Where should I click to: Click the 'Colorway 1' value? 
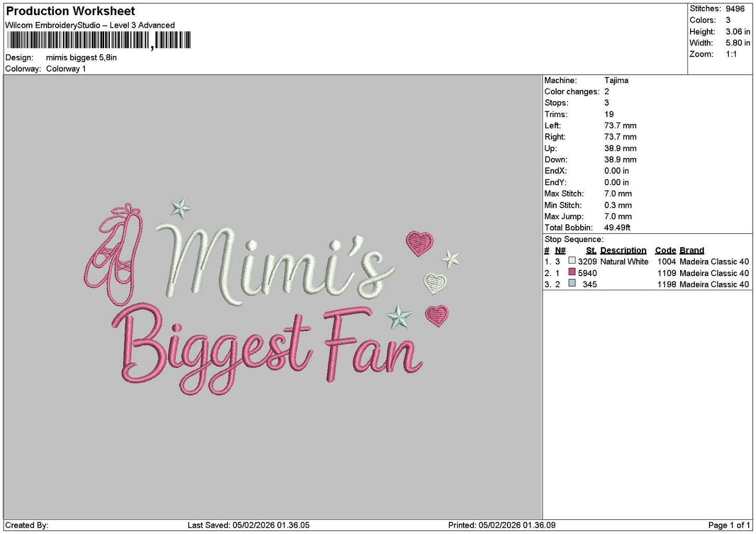click(x=66, y=69)
